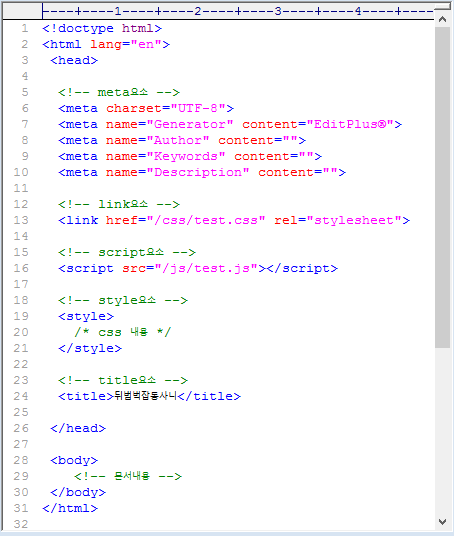Screen dimensions: 454x536
Task: Click the closing </body> tag
Action: point(78,493)
